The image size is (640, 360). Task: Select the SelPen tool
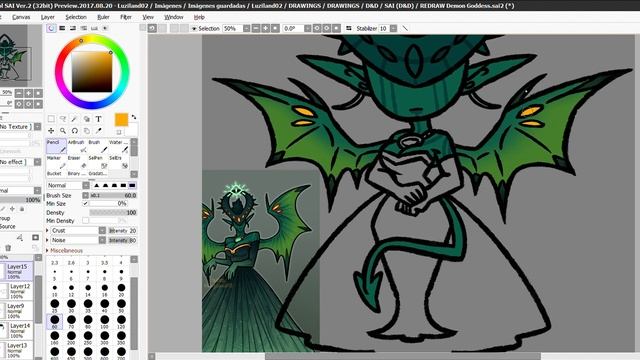click(98, 162)
